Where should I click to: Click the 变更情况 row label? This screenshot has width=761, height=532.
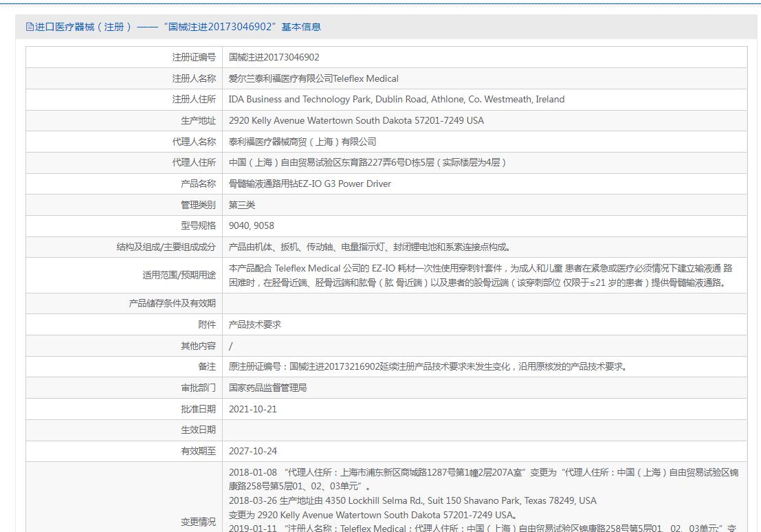point(198,522)
